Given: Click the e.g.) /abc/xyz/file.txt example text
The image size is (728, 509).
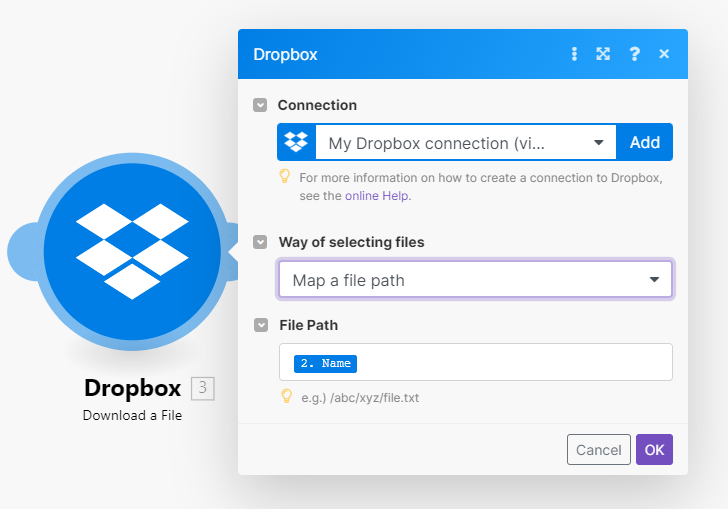Looking at the screenshot, I should (360, 398).
